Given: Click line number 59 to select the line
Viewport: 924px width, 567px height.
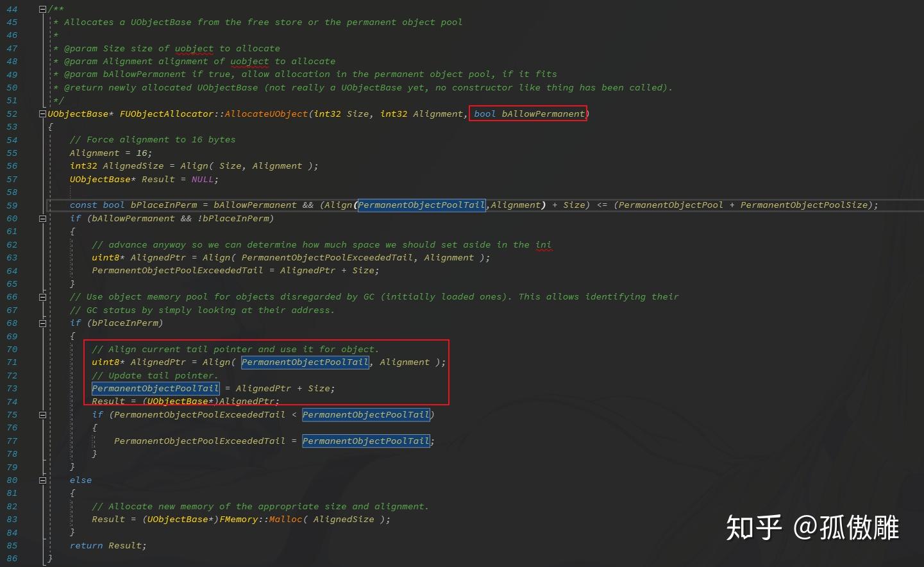Looking at the screenshot, I should pyautogui.click(x=12, y=205).
